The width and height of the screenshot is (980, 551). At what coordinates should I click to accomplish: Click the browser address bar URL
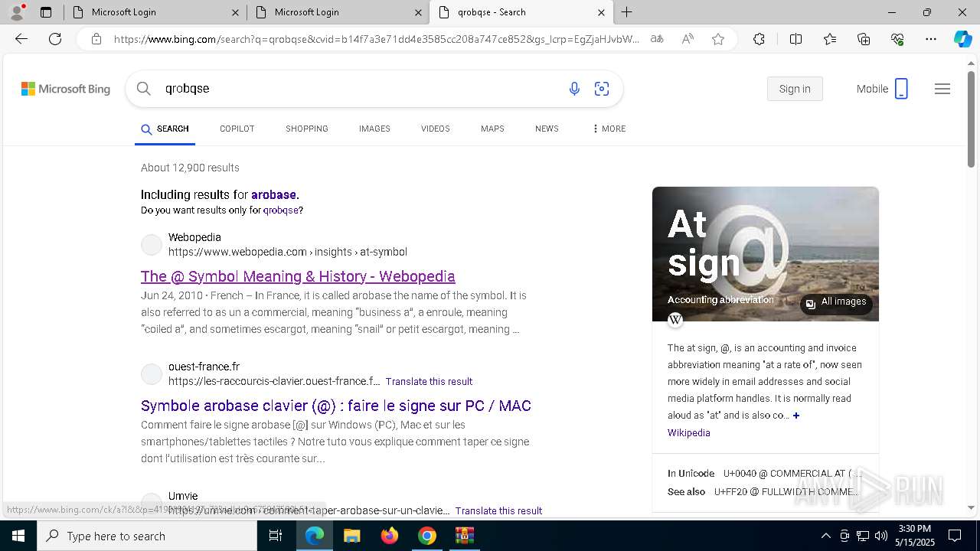[x=377, y=39]
